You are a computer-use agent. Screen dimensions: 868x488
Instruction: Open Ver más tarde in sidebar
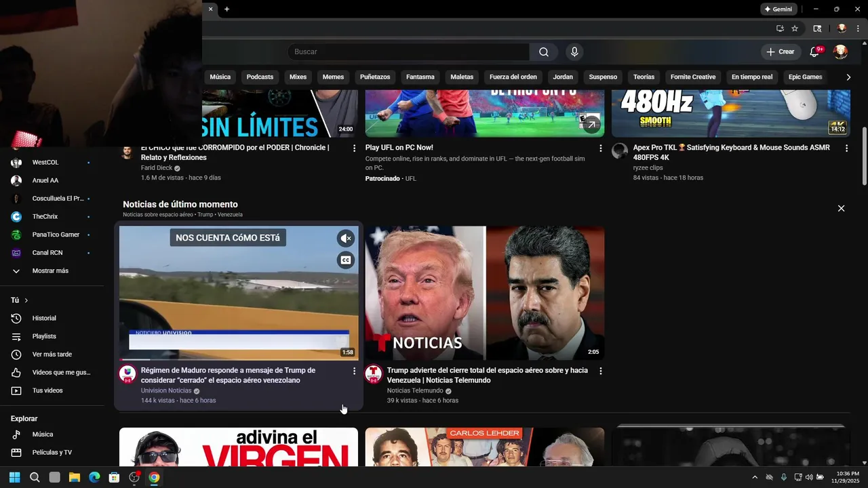[51, 354]
